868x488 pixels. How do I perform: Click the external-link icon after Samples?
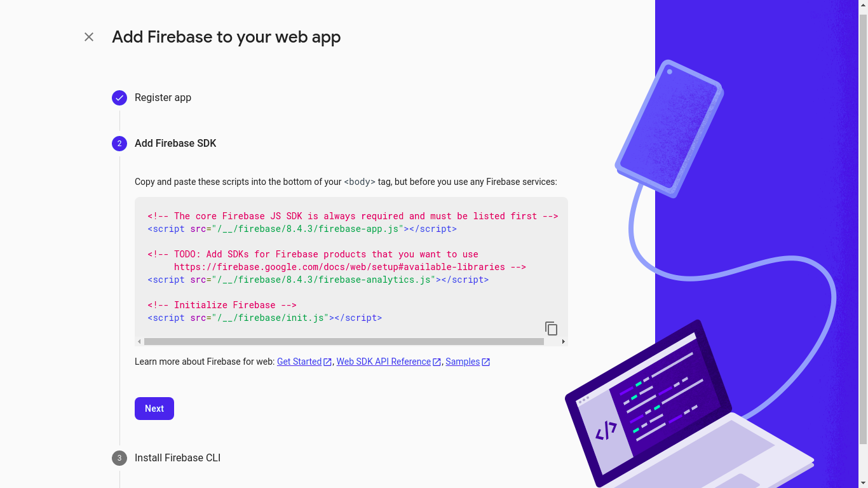click(486, 362)
